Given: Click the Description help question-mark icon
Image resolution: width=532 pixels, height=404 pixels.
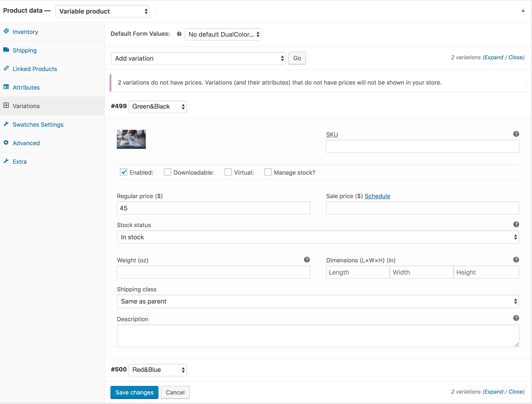Looking at the screenshot, I should [516, 318].
